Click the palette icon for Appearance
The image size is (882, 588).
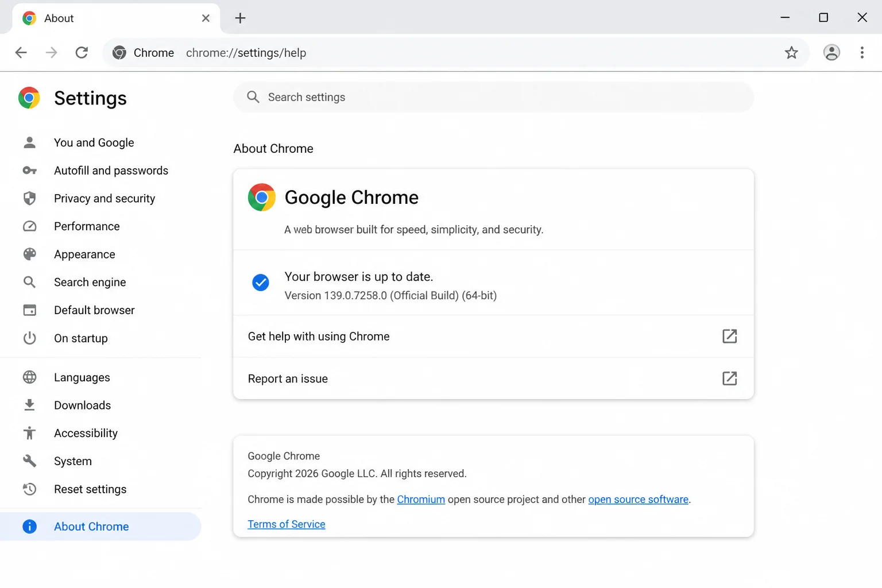pos(29,254)
